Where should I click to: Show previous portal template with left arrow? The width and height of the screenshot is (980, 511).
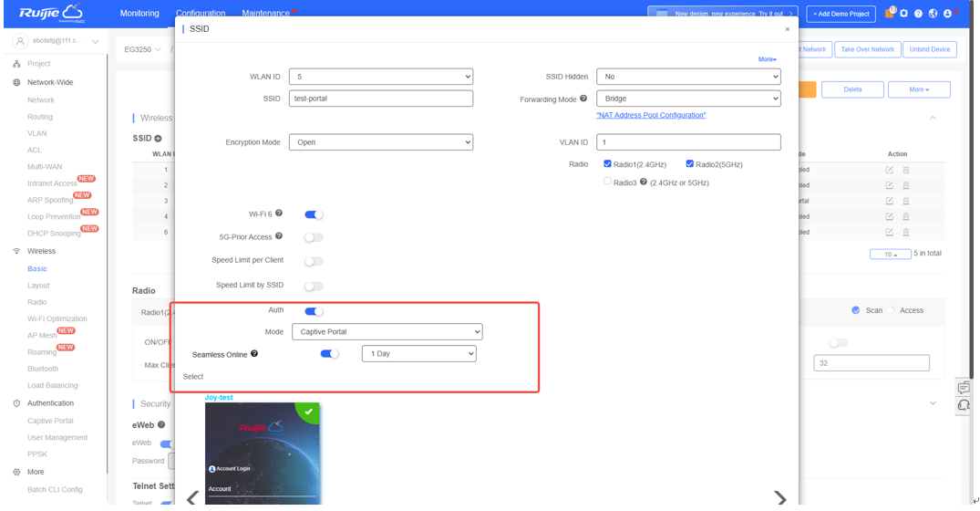click(192, 498)
